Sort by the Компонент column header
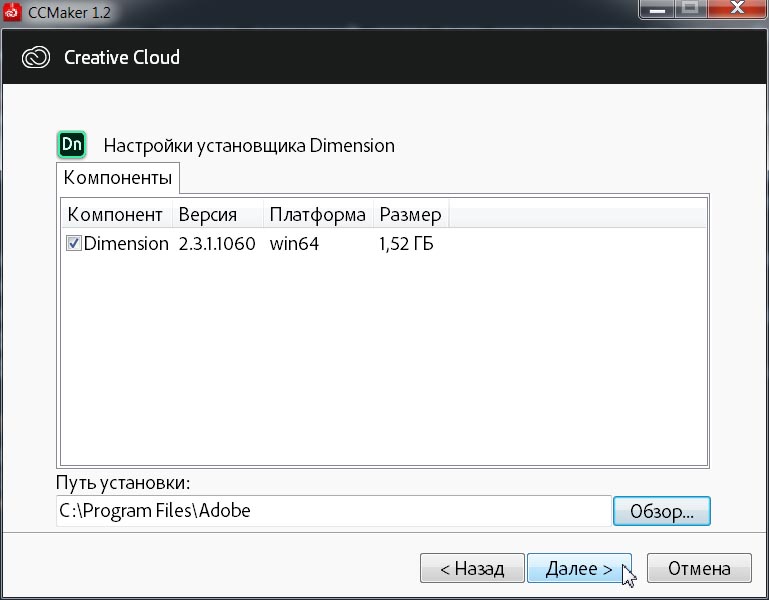Screen dimensions: 769x600 point(116,215)
